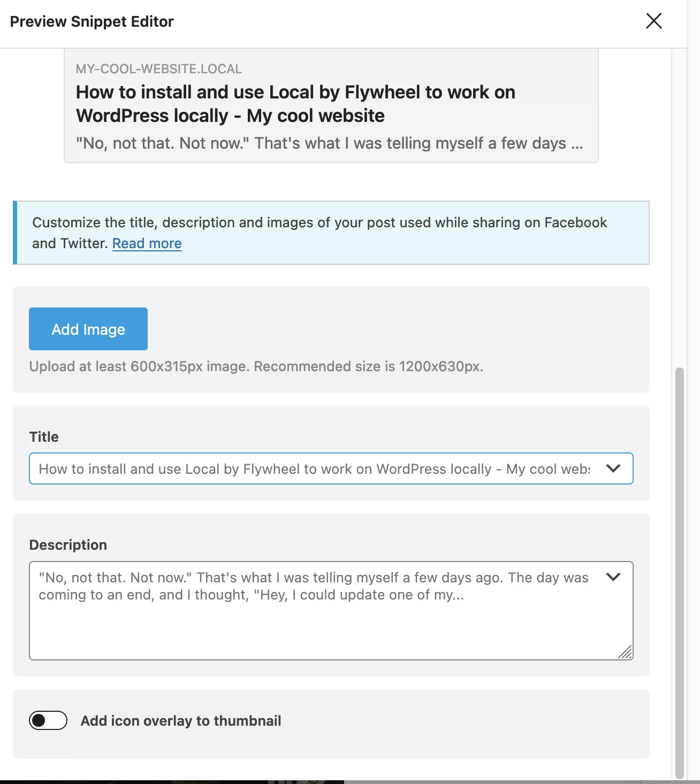
Task: Click the Description field label
Action: (x=68, y=545)
